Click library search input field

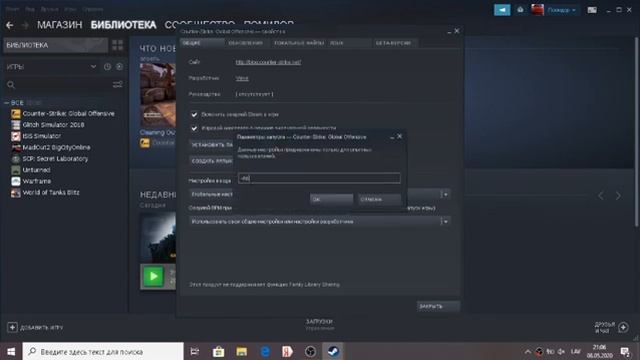[x=63, y=84]
